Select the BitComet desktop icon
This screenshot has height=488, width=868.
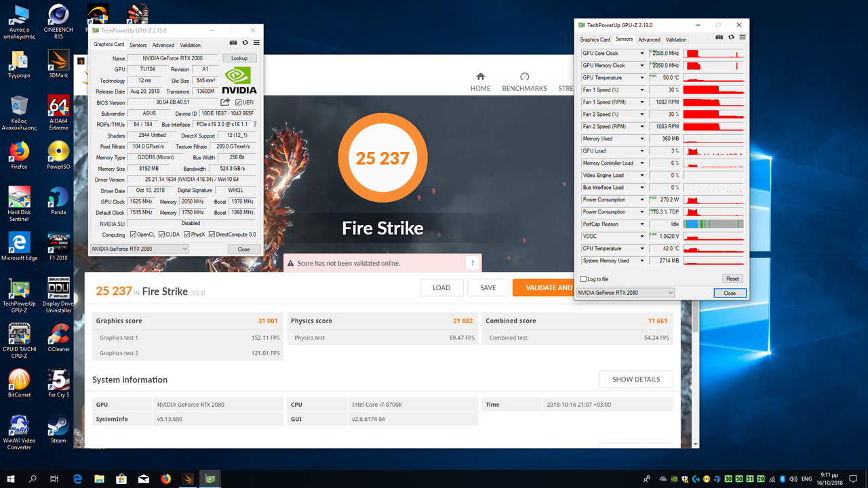pos(19,384)
